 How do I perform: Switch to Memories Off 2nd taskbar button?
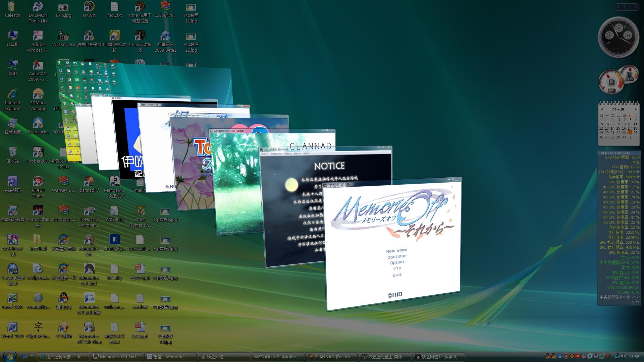pyautogui.click(x=117, y=357)
